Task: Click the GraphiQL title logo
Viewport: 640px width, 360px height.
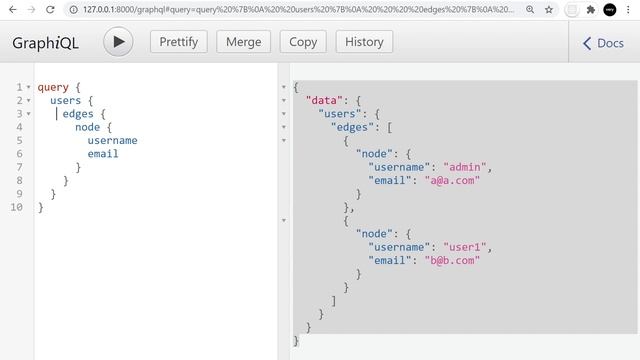Action: click(45, 43)
